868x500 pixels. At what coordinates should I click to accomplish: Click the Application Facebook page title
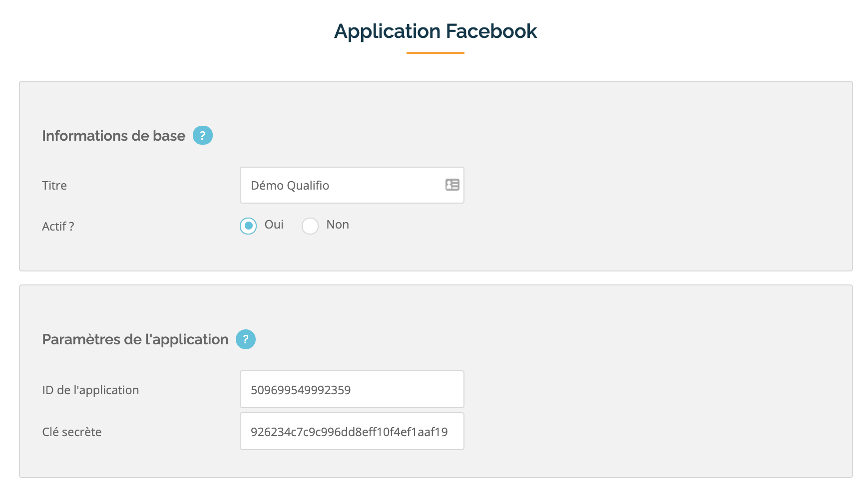pyautogui.click(x=435, y=31)
